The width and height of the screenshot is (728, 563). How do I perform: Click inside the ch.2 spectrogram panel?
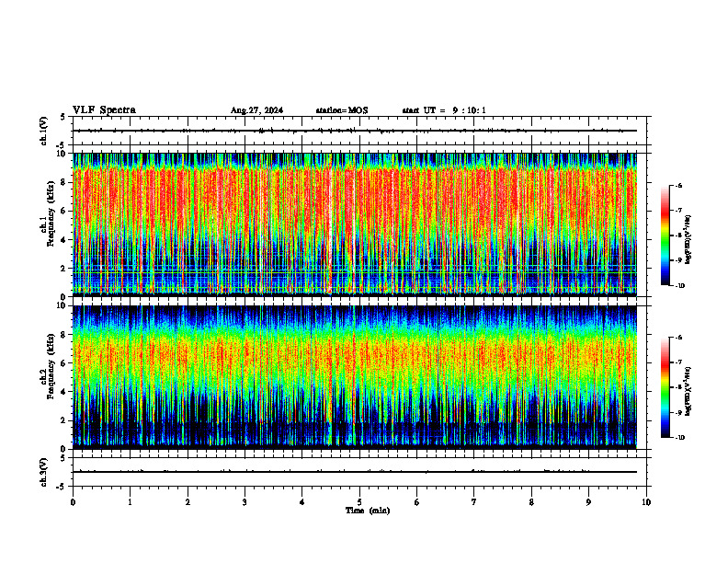(x=355, y=377)
